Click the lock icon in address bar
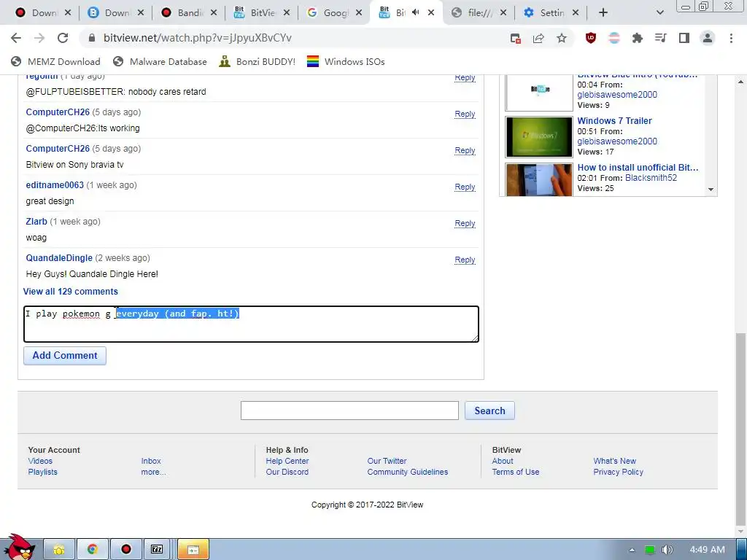Image resolution: width=747 pixels, height=560 pixels. [93, 38]
